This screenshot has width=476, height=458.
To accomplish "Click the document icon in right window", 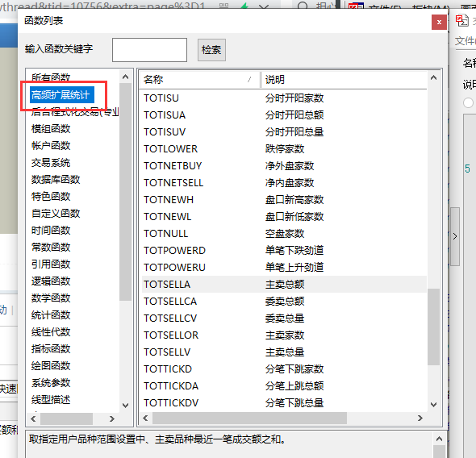I will 461,21.
